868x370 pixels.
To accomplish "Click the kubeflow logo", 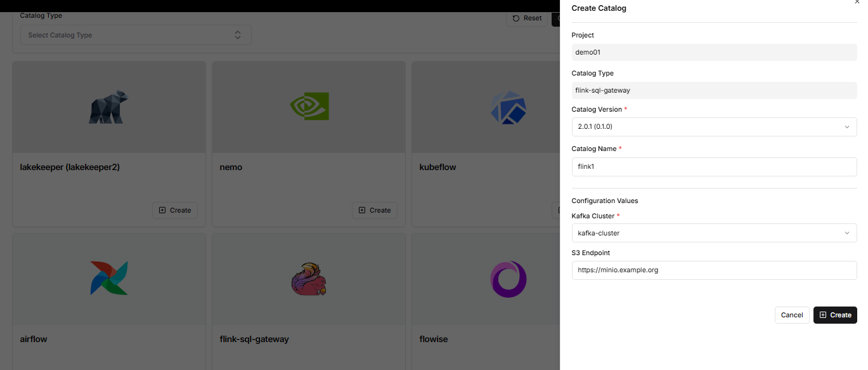I will click(x=508, y=107).
